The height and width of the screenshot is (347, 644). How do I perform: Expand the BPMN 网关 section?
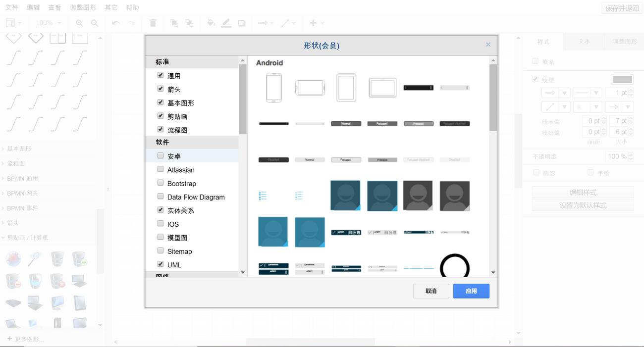22,193
